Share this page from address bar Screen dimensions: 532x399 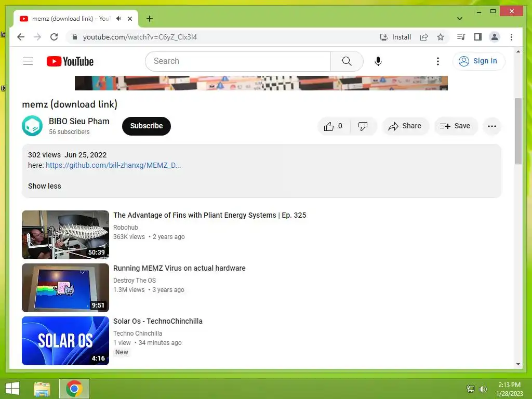pos(424,37)
